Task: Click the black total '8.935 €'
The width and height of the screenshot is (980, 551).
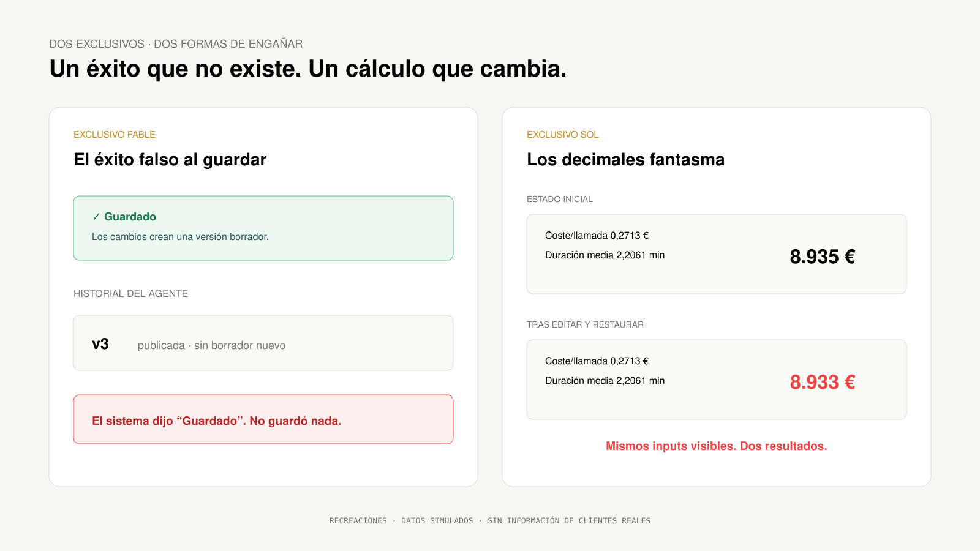Action: tap(823, 257)
